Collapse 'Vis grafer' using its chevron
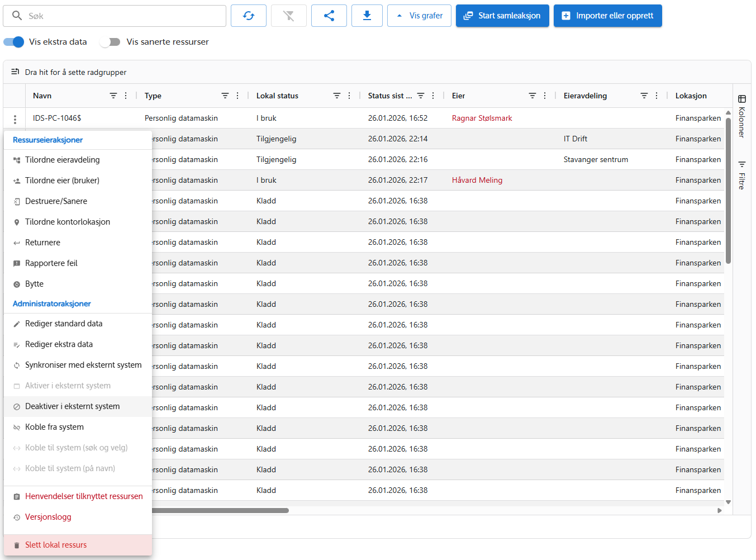 click(x=398, y=16)
